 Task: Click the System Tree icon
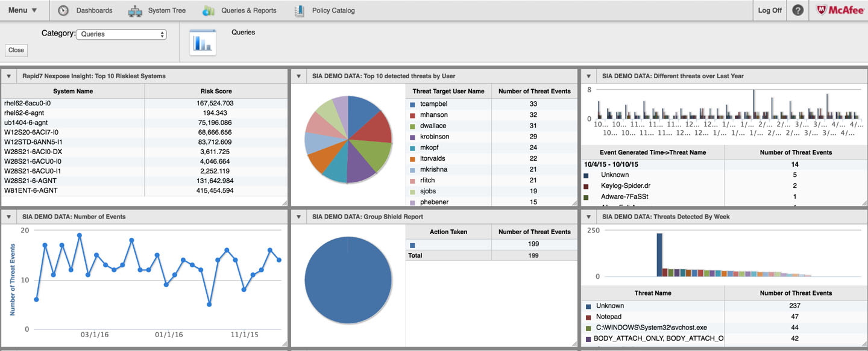point(135,10)
